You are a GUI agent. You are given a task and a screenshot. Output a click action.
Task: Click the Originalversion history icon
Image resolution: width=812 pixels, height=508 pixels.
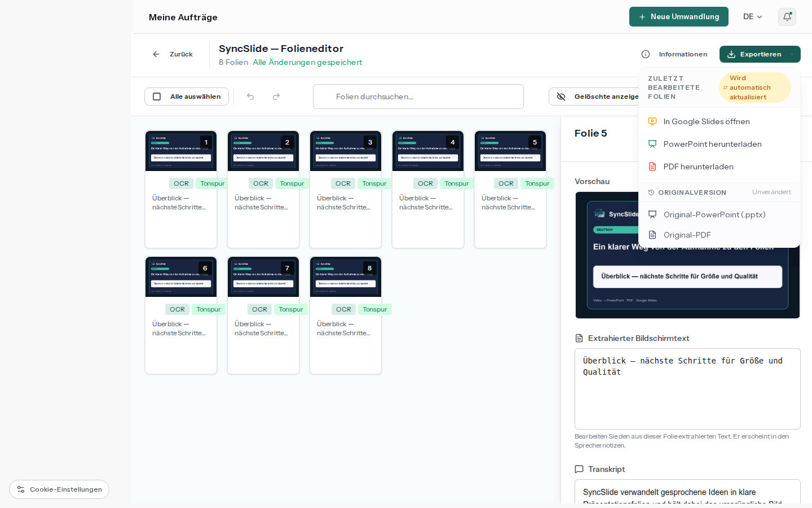[651, 192]
